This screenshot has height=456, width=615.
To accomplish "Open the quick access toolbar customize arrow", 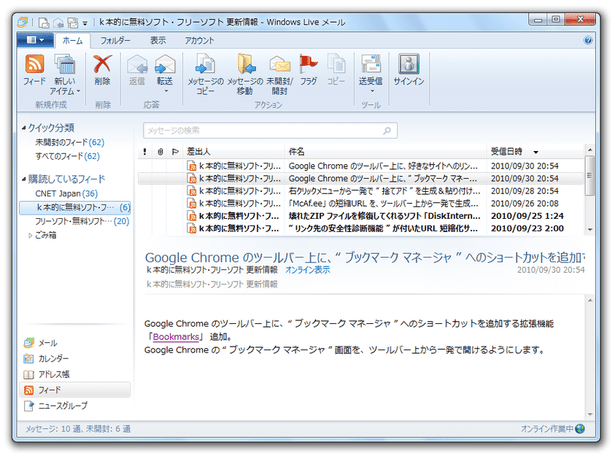I will (85, 24).
